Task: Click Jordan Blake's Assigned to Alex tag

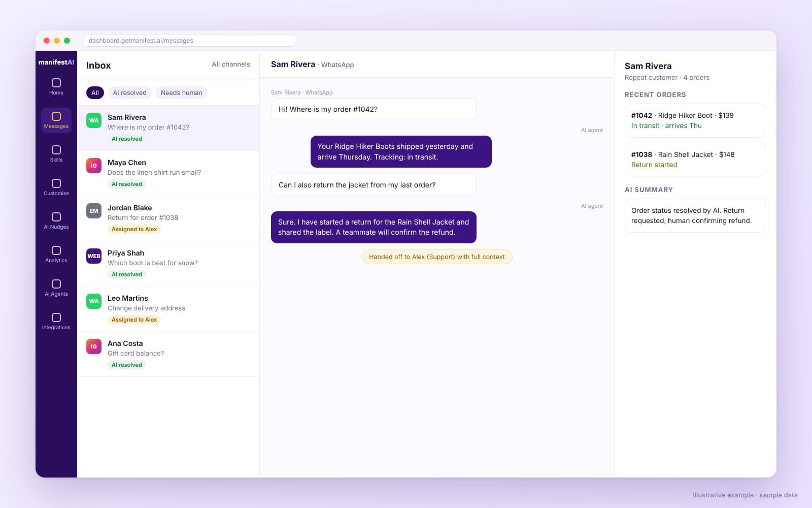Action: (134, 229)
